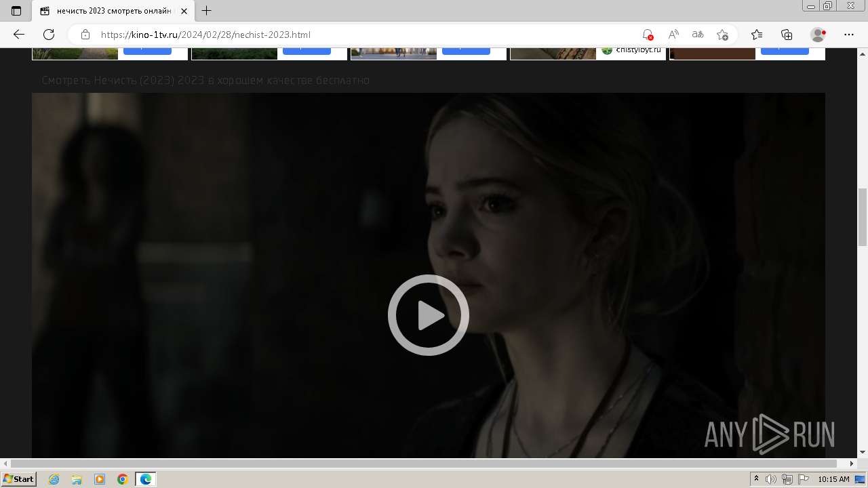Open a new tab

[x=207, y=11]
